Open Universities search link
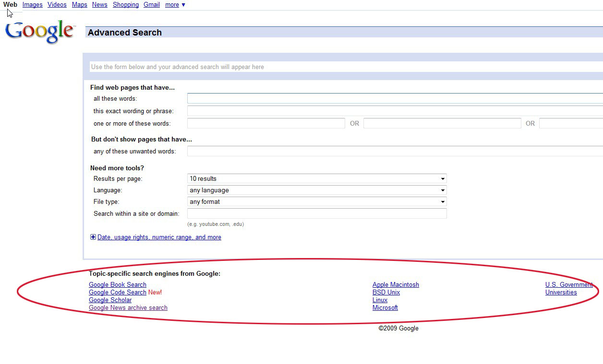Viewport: 603px width, 364px height. (561, 292)
